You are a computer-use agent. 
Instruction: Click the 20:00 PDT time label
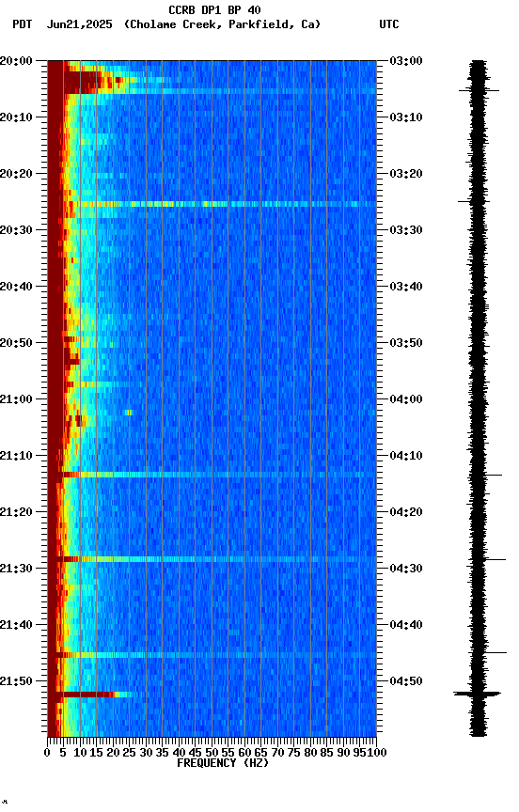click(16, 61)
